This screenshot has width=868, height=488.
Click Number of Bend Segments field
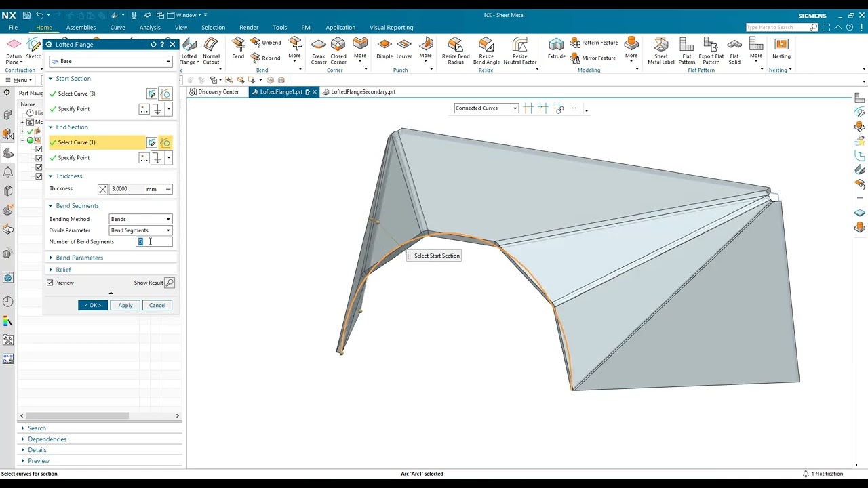154,242
